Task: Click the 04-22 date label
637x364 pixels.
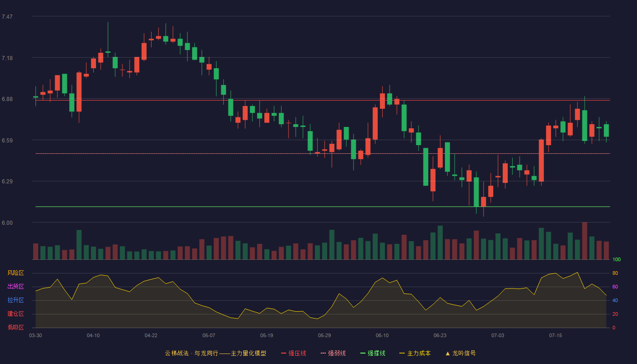Action: click(x=151, y=335)
